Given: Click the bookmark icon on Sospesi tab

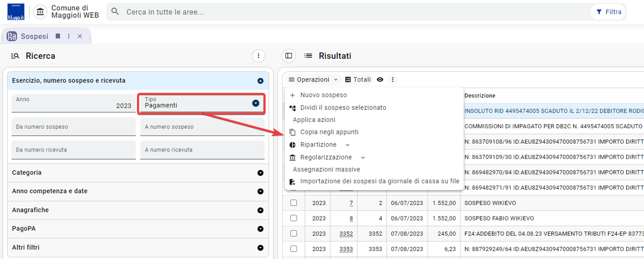Looking at the screenshot, I should [x=58, y=36].
